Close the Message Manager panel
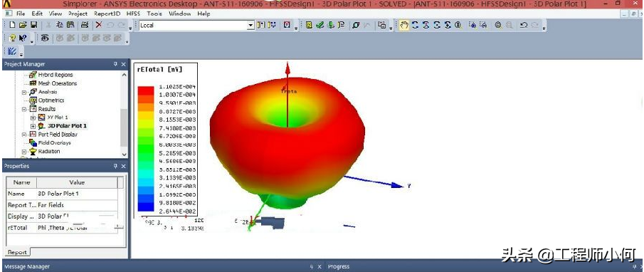This screenshot has height=272, width=644. pos(319,266)
